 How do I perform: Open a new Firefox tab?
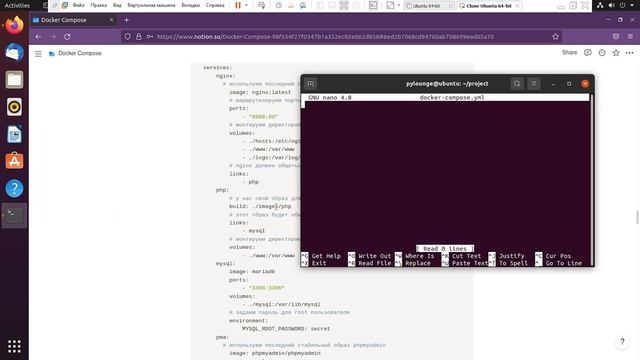[127, 20]
